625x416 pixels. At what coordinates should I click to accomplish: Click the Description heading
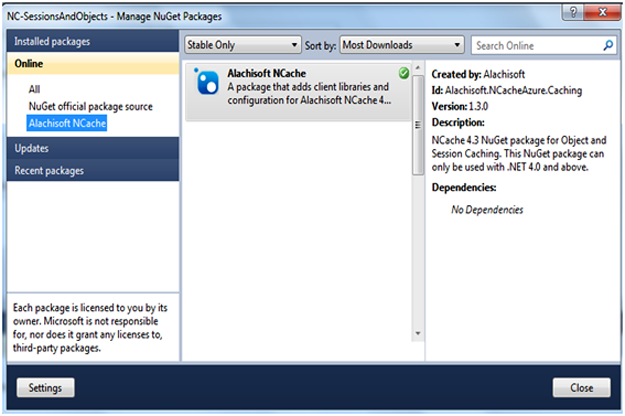click(458, 122)
